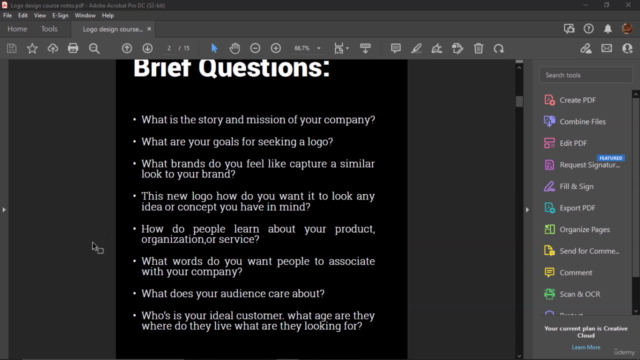Open the E-Sign menu
Screen dimensions: 640x360
tap(60, 16)
